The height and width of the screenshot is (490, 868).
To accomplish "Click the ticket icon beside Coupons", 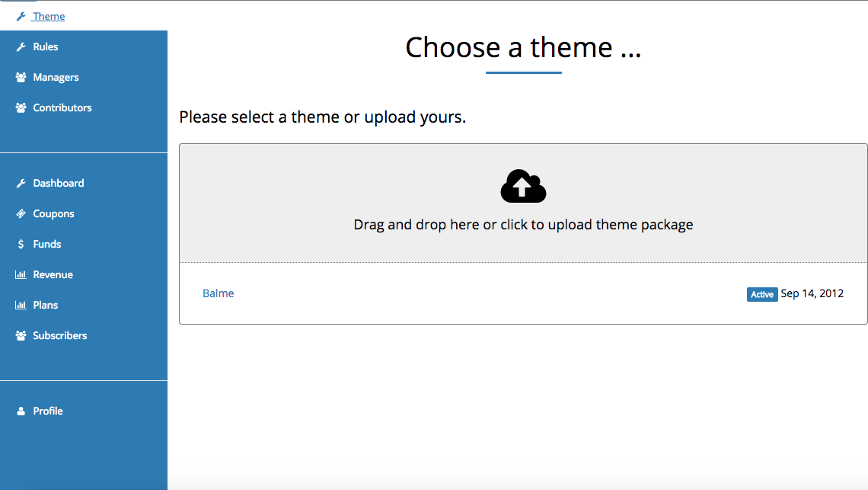I will click(x=21, y=214).
